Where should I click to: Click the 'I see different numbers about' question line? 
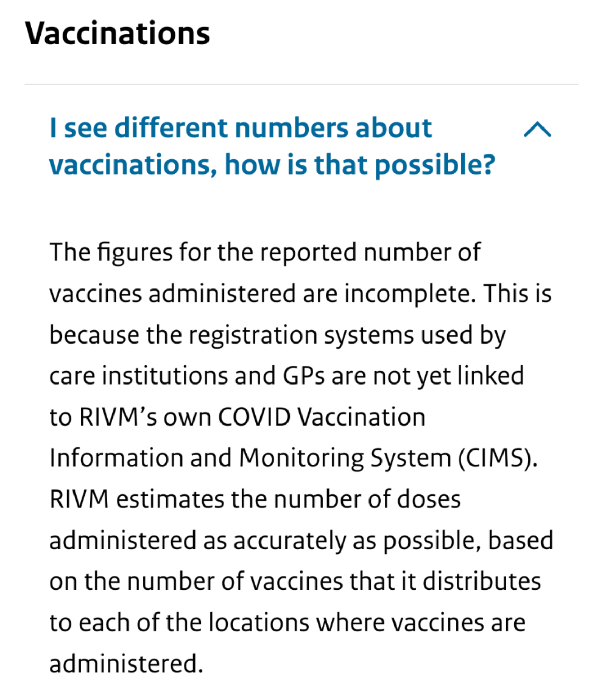[241, 128]
